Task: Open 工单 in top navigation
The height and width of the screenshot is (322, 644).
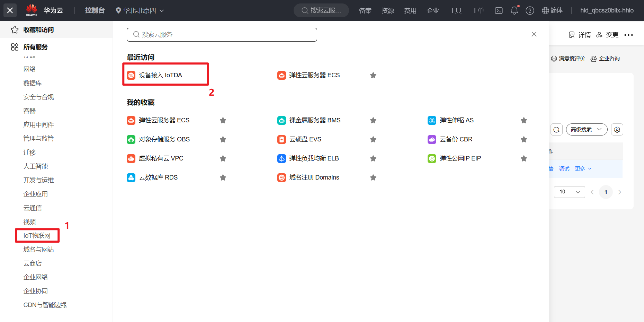Action: click(x=478, y=10)
